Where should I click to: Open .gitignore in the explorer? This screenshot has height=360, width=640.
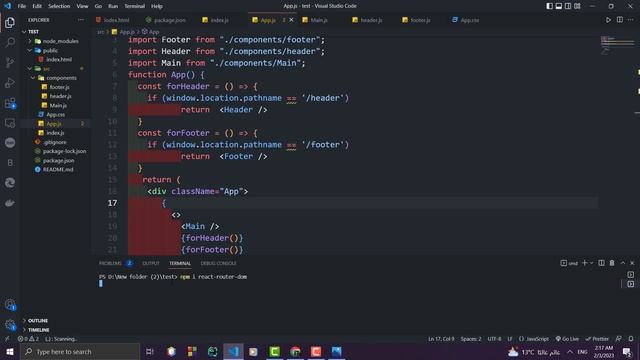click(56, 142)
